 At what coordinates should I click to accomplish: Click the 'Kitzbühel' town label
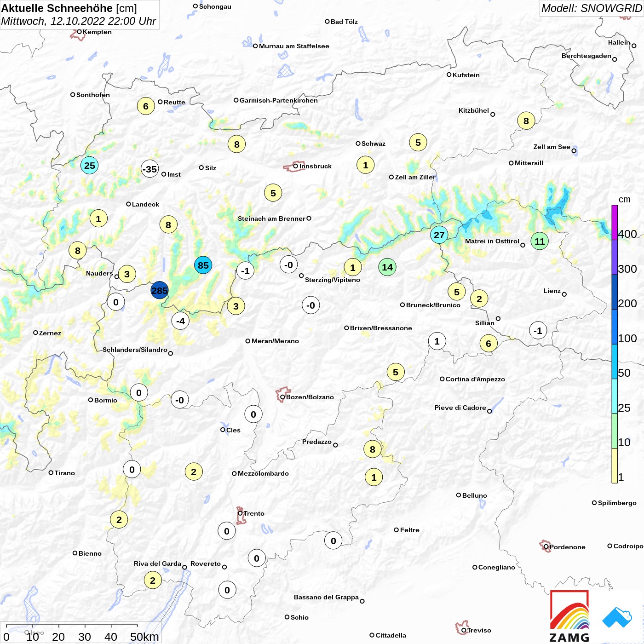[x=474, y=110]
